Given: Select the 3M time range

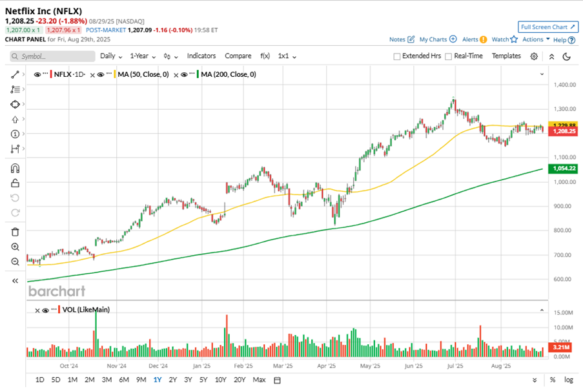Looking at the screenshot, I should [107, 380].
